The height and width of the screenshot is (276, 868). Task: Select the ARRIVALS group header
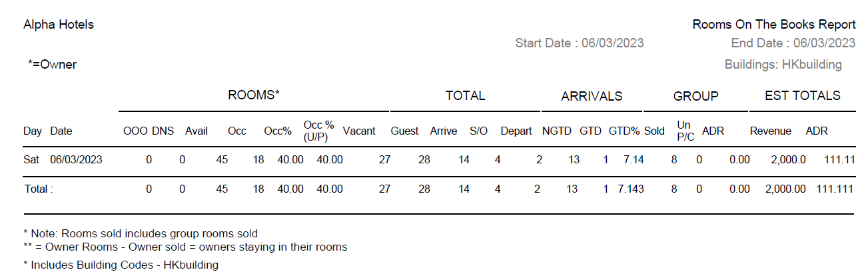(x=592, y=96)
